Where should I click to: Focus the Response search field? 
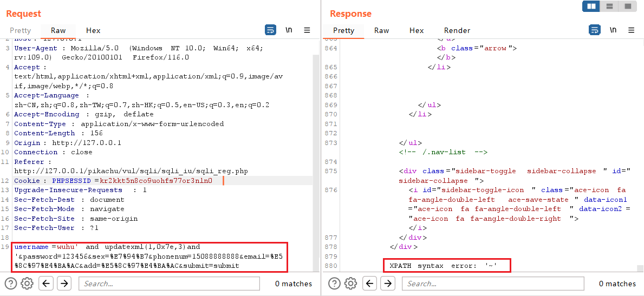point(493,283)
